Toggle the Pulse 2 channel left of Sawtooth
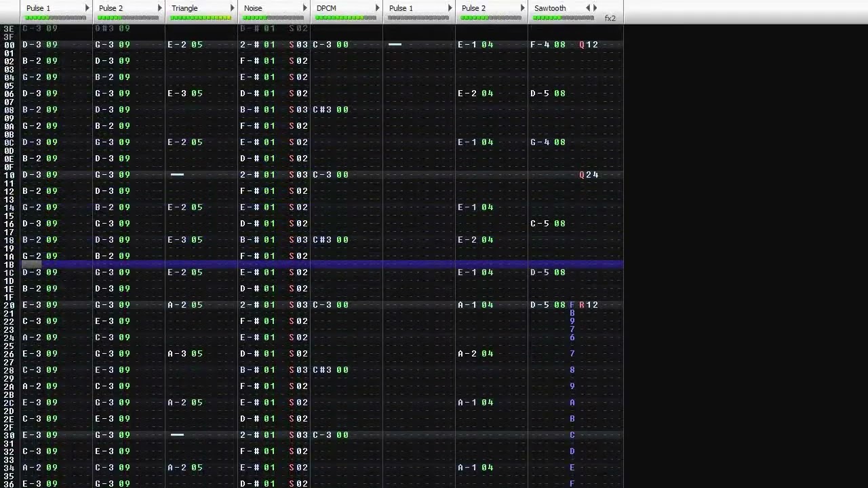This screenshot has width=868, height=488. tap(473, 8)
